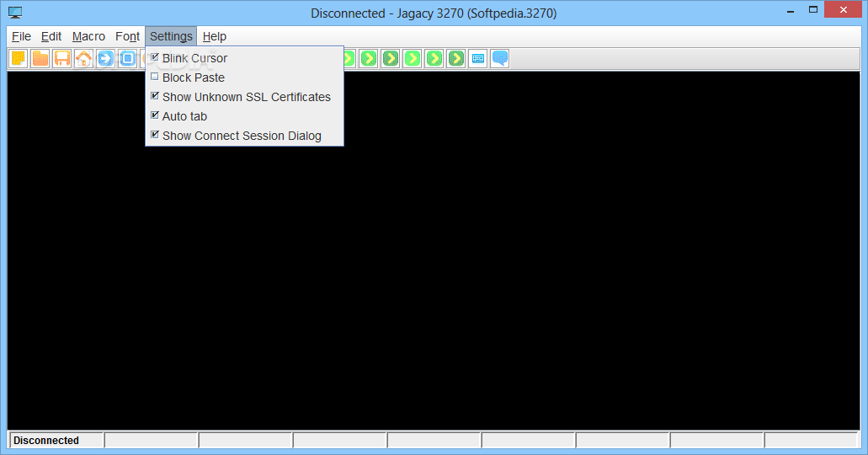Save the session with the floppy icon
This screenshot has height=455, width=868.
62,59
